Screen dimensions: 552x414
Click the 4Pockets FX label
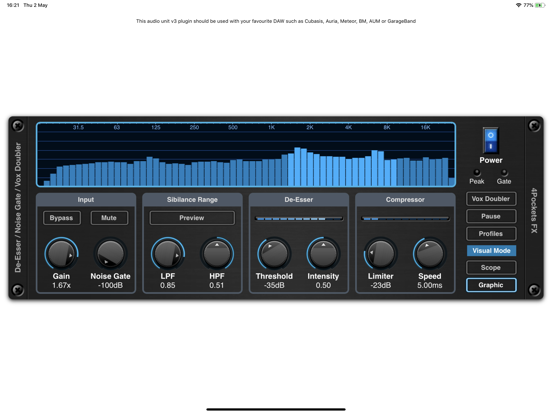[x=534, y=211]
